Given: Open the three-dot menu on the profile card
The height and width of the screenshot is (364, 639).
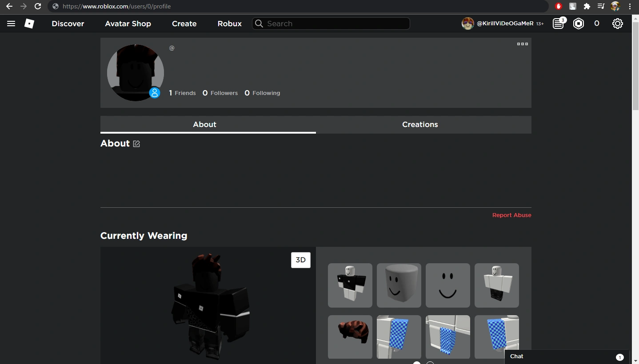Looking at the screenshot, I should [x=523, y=44].
